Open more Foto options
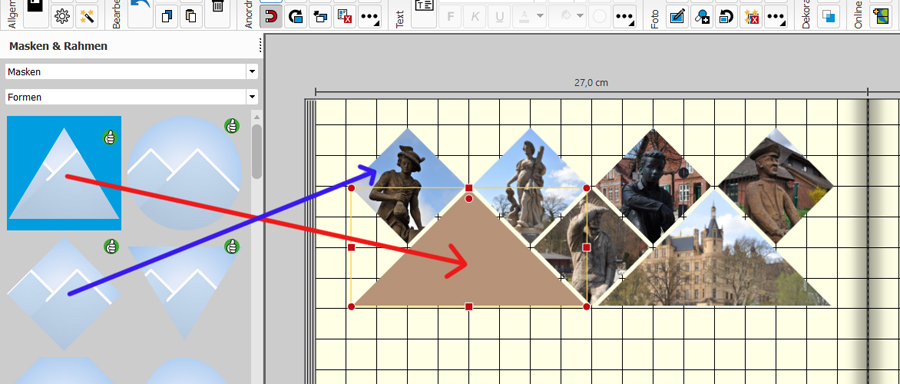This screenshot has width=900, height=384. (x=775, y=17)
